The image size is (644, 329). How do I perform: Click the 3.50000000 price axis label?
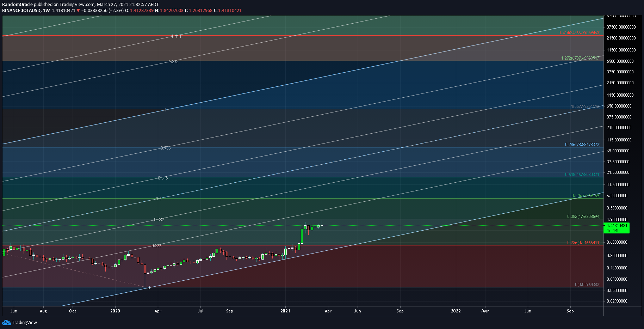617,208
